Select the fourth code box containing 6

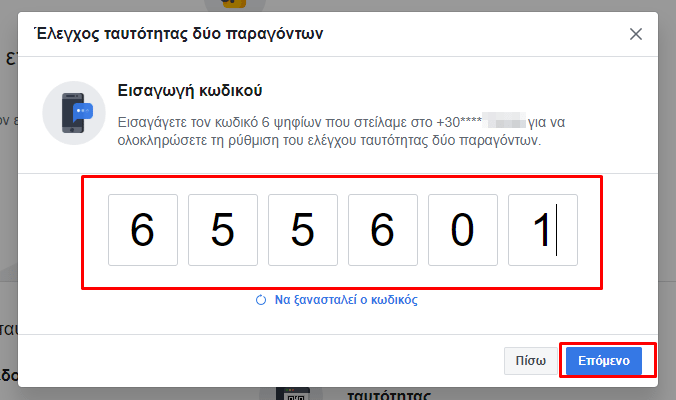coord(383,230)
